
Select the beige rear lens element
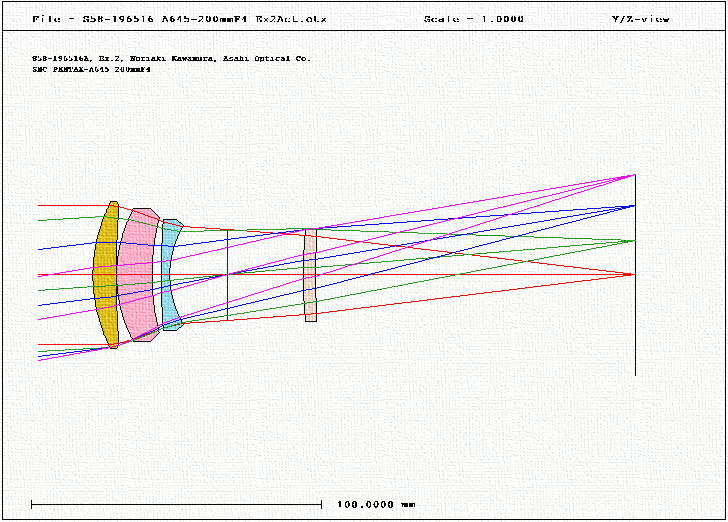pyautogui.click(x=311, y=274)
